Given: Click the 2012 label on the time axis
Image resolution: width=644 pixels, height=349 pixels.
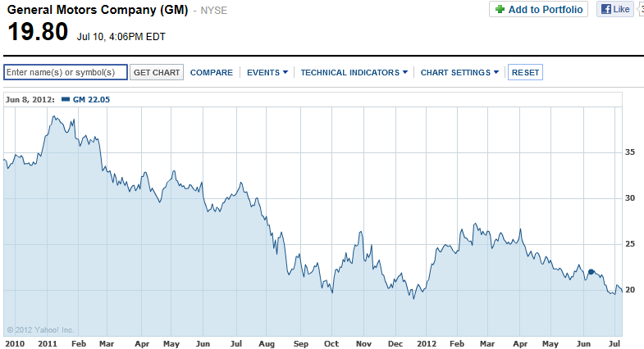Looking at the screenshot, I should click(427, 343).
